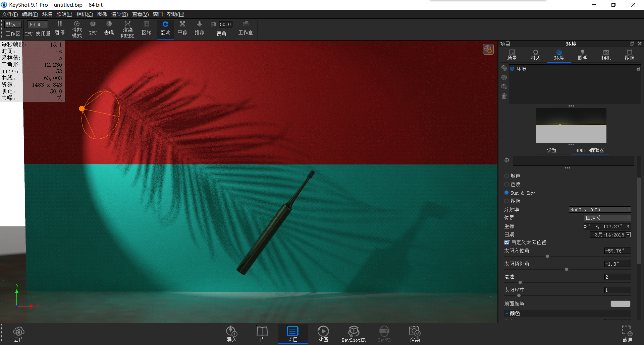The width and height of the screenshot is (644, 345).
Task: Uncheck 自定义太阳位置
Action: (x=507, y=242)
